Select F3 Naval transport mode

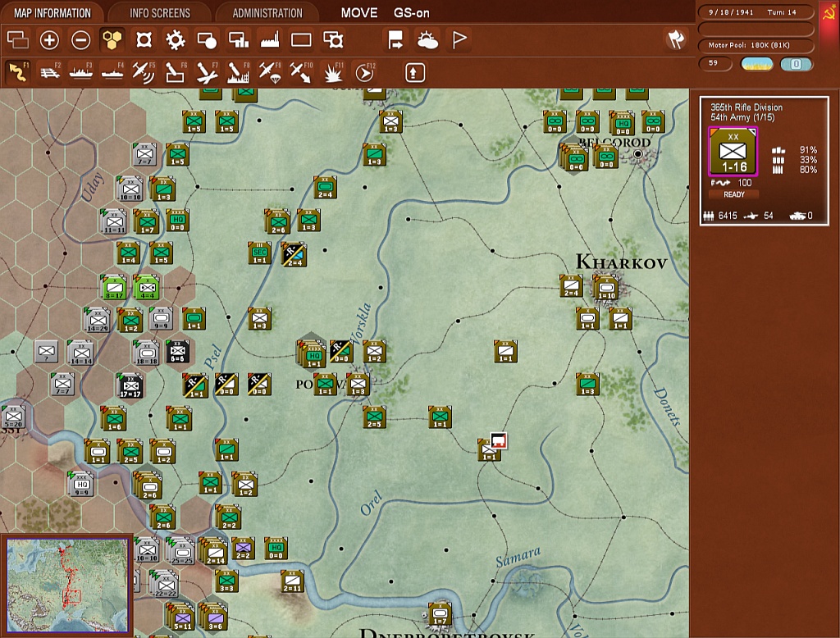(x=81, y=72)
